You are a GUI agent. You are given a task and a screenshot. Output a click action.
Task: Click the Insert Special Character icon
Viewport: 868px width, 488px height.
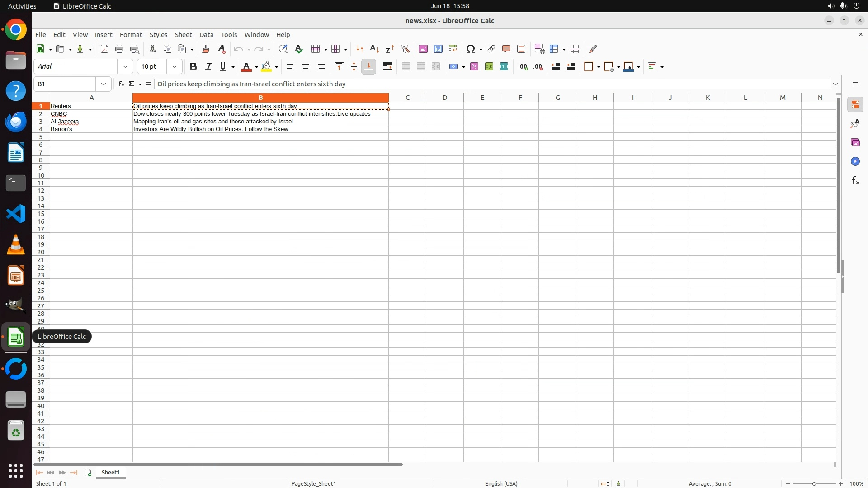471,49
